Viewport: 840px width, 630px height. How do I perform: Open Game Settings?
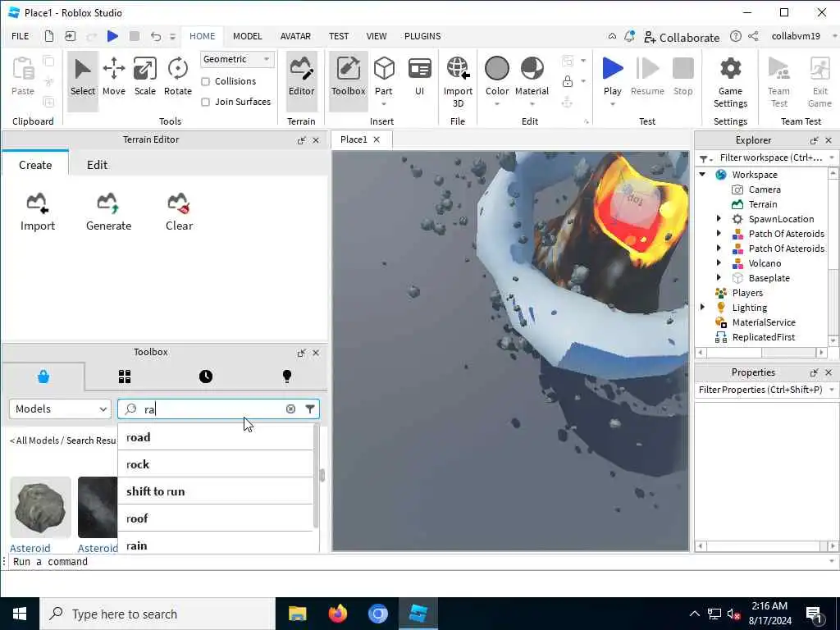click(730, 82)
